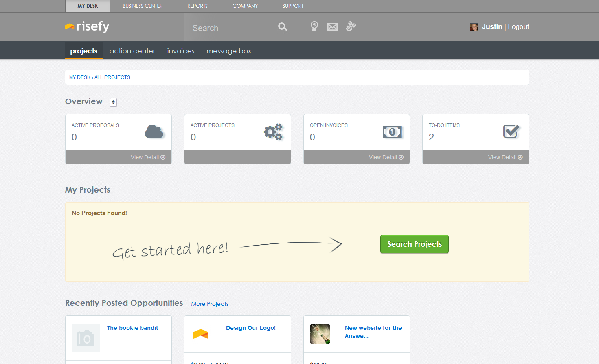Image resolution: width=599 pixels, height=364 pixels.
Task: Open the lightbulb ideas icon
Action: [x=314, y=26]
